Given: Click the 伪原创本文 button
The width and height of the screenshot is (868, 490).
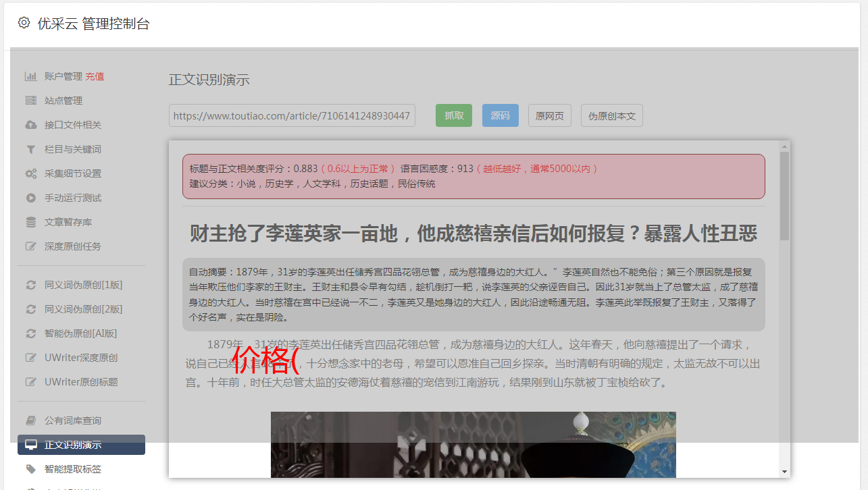Looking at the screenshot, I should [612, 115].
